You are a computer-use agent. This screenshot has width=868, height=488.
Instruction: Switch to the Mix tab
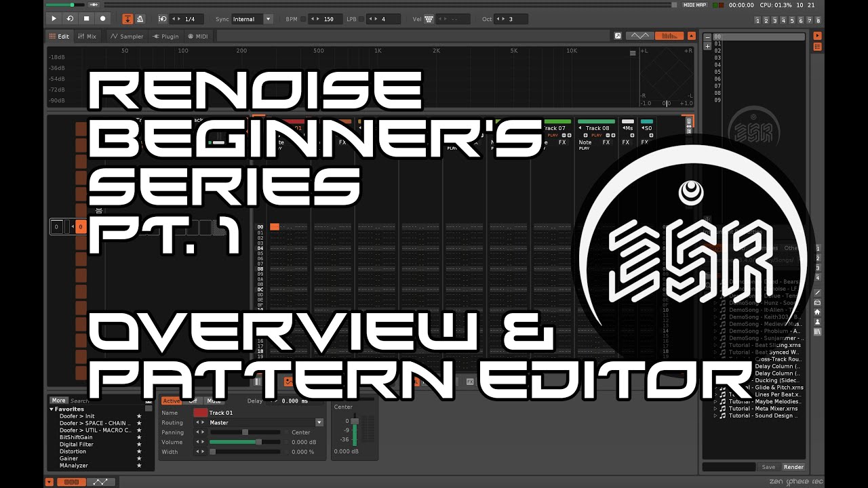click(87, 36)
